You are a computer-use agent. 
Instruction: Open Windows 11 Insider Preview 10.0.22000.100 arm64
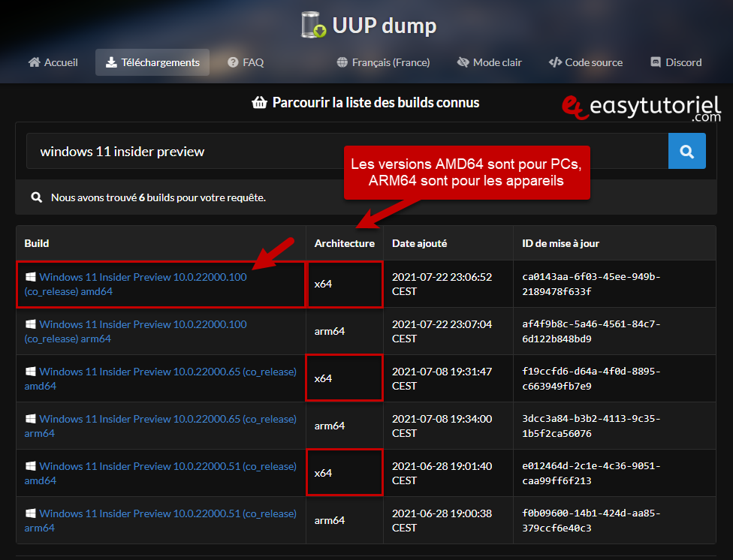pos(136,331)
